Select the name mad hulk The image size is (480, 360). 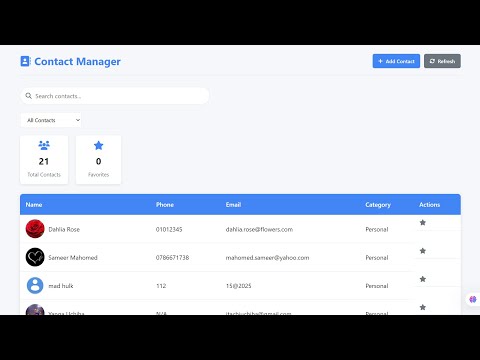61,286
